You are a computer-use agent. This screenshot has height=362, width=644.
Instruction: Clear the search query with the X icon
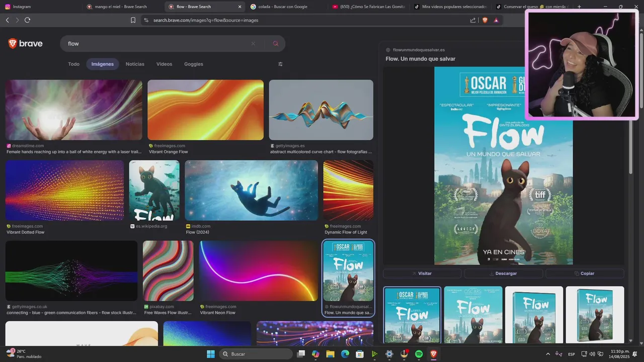click(x=253, y=44)
